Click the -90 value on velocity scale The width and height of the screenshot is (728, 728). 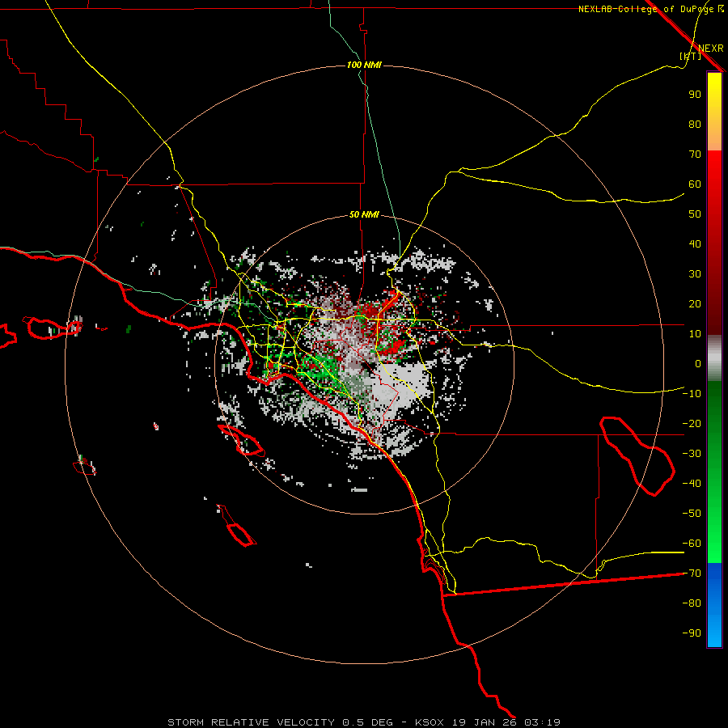click(x=692, y=633)
